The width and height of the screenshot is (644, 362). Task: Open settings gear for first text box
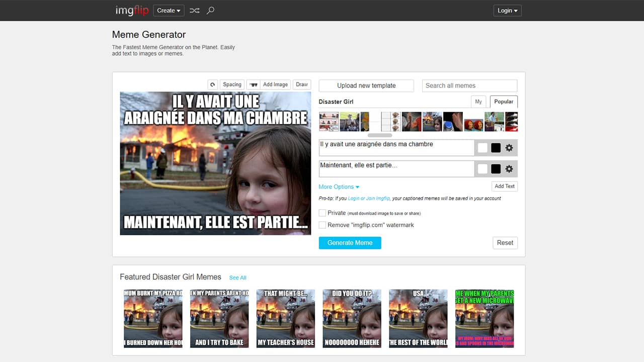point(509,148)
